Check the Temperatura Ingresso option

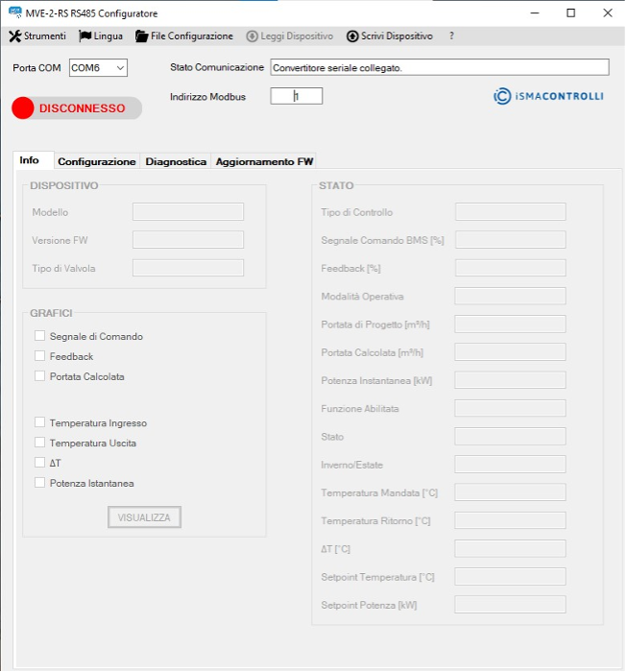click(40, 422)
